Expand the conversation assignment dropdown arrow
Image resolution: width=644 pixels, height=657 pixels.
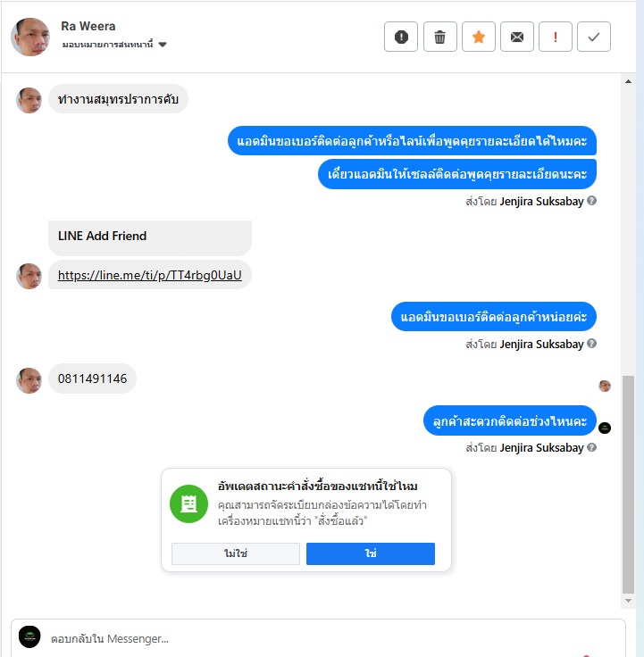click(163, 45)
